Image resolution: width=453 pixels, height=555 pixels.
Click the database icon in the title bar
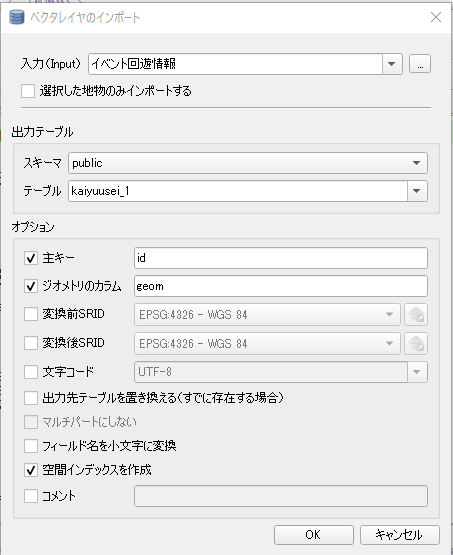pos(17,17)
